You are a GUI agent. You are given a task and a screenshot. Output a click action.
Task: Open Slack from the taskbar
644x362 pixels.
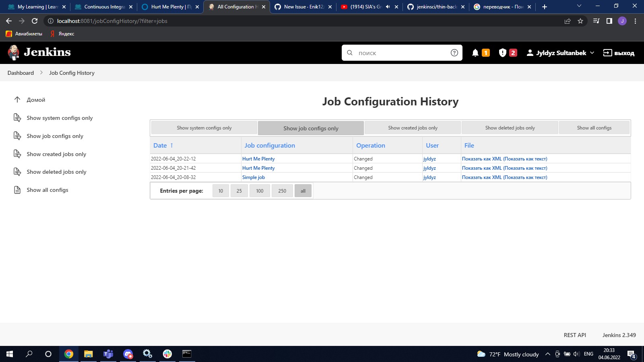pos(167,354)
